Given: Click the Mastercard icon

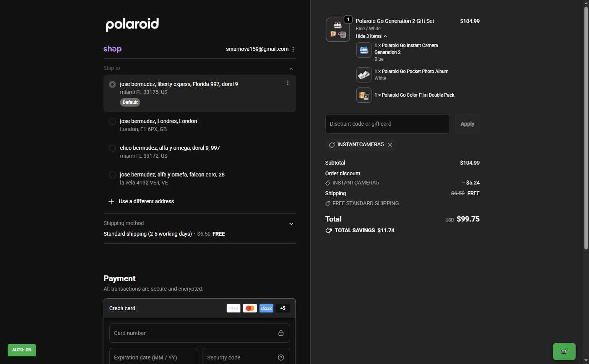Looking at the screenshot, I should coord(250,308).
